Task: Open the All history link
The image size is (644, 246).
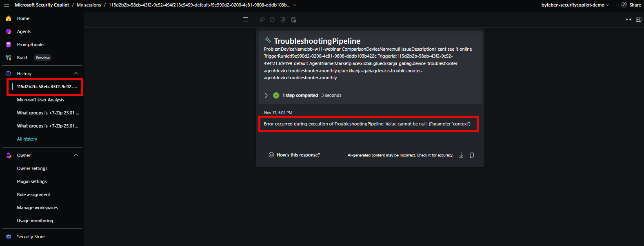Action: (27, 139)
